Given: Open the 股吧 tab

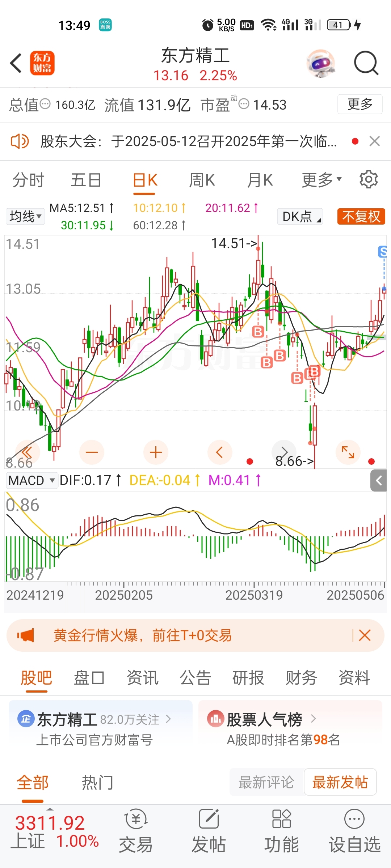Looking at the screenshot, I should pyautogui.click(x=36, y=678).
